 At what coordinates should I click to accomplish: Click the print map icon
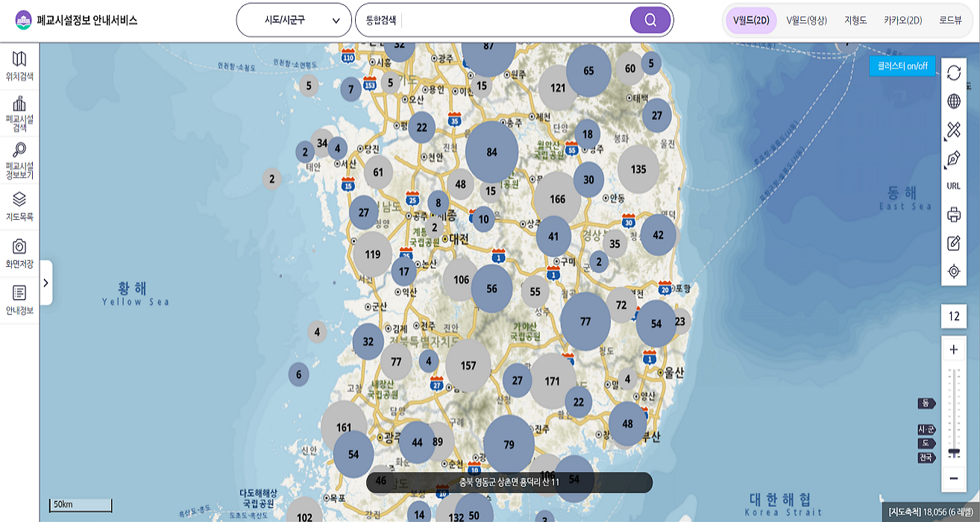tap(953, 216)
